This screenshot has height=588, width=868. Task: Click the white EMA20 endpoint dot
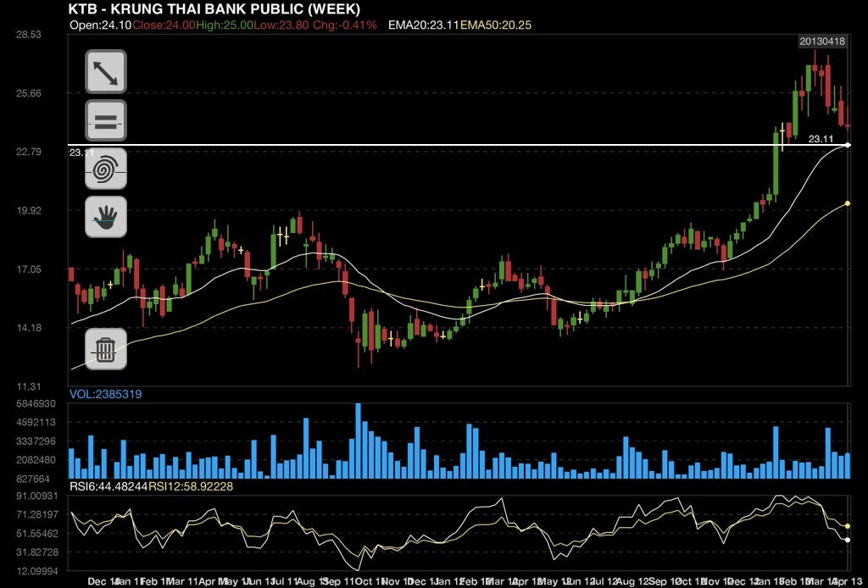(x=848, y=145)
